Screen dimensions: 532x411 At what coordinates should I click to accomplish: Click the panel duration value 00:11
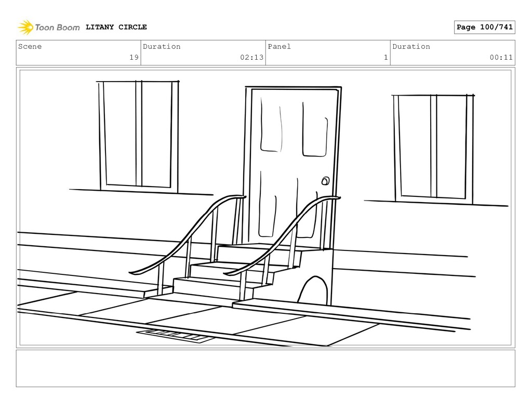(501, 57)
